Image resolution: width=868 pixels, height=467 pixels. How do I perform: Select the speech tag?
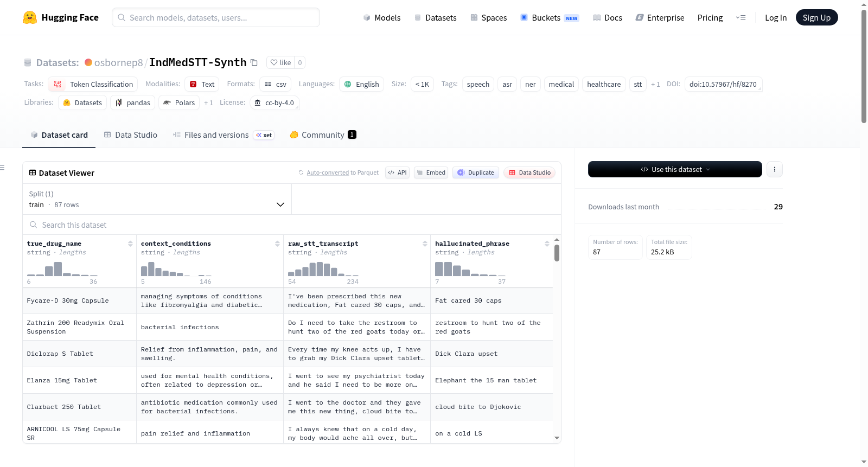(x=478, y=84)
